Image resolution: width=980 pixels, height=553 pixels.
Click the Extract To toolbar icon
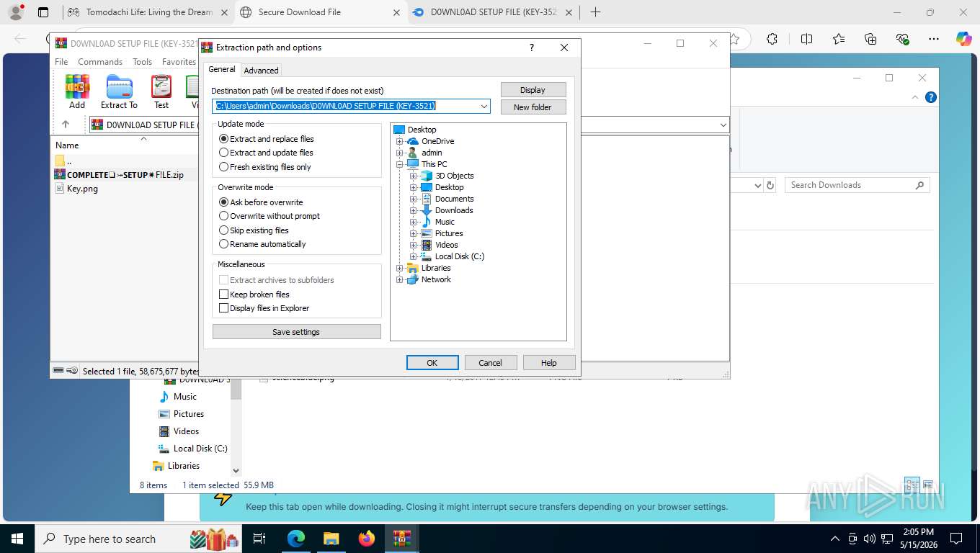[119, 91]
